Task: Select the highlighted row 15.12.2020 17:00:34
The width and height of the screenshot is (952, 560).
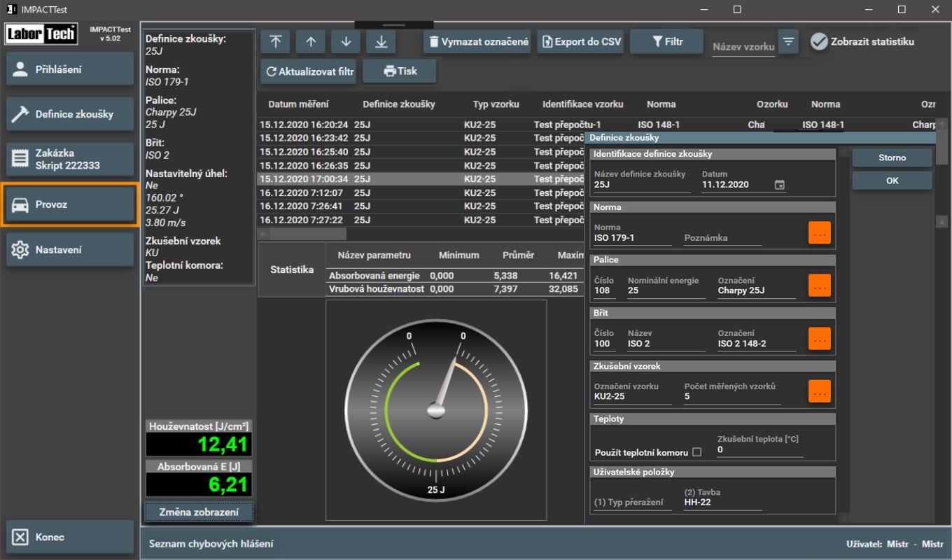Action: pyautogui.click(x=421, y=179)
